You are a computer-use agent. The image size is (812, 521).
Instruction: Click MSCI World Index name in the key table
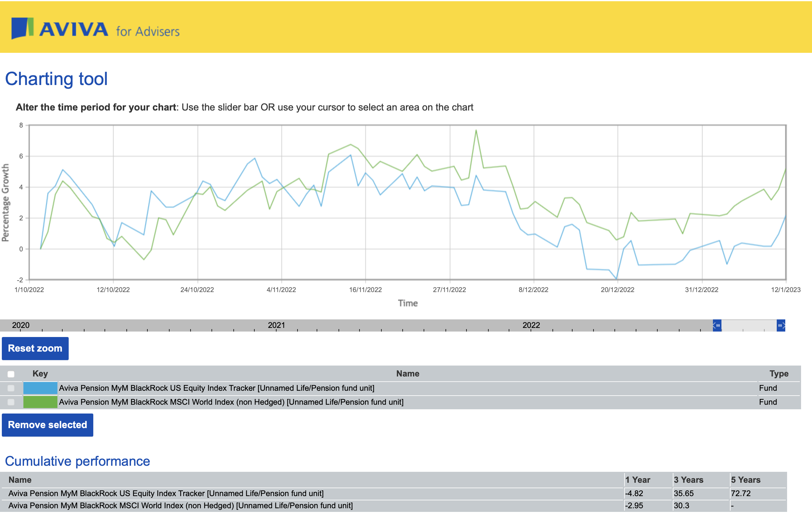(231, 402)
